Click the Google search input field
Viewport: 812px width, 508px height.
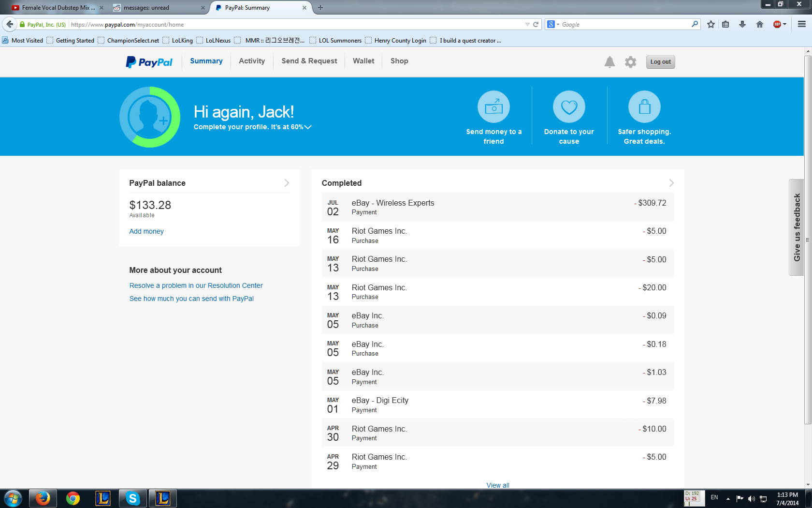(x=625, y=24)
